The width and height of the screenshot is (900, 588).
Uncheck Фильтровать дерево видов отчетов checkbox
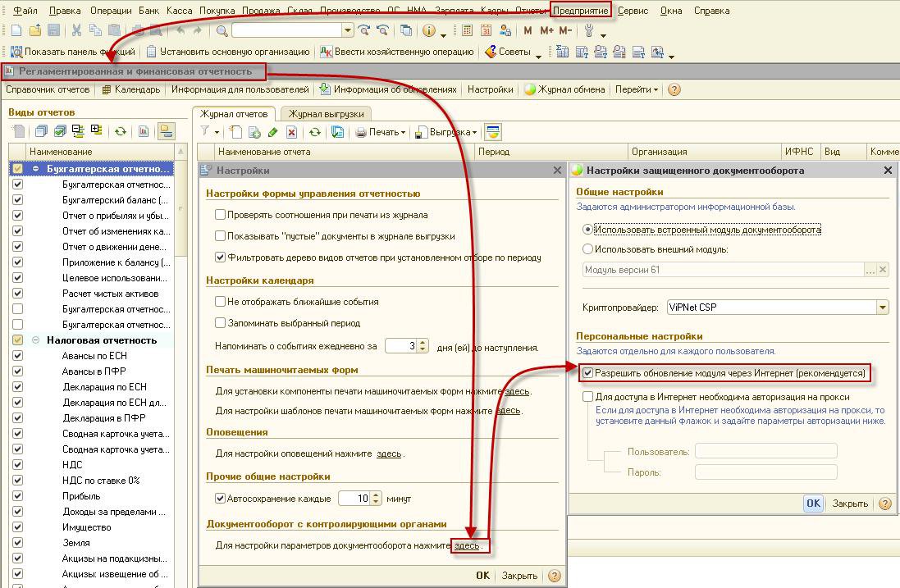[220, 257]
